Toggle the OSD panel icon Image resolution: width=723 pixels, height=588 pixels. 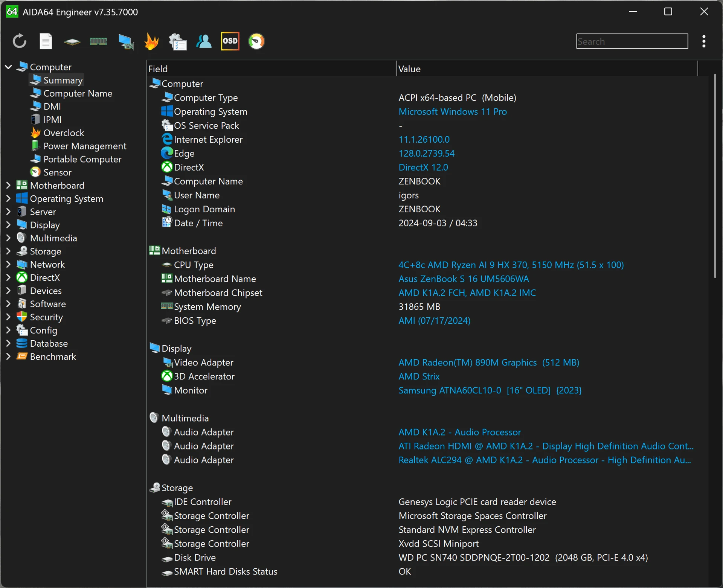click(x=230, y=41)
